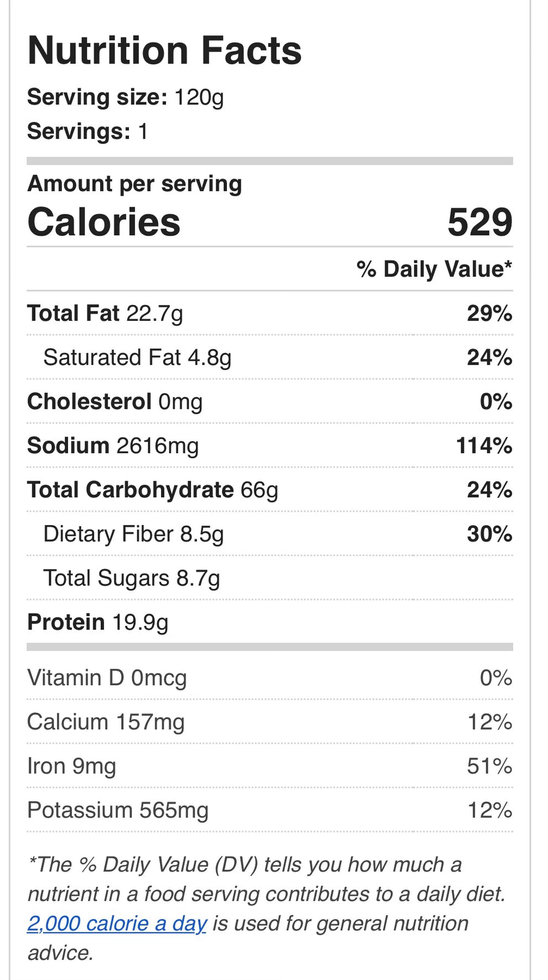Click the % Daily Value* header
The height and width of the screenshot is (980, 548).
434,269
